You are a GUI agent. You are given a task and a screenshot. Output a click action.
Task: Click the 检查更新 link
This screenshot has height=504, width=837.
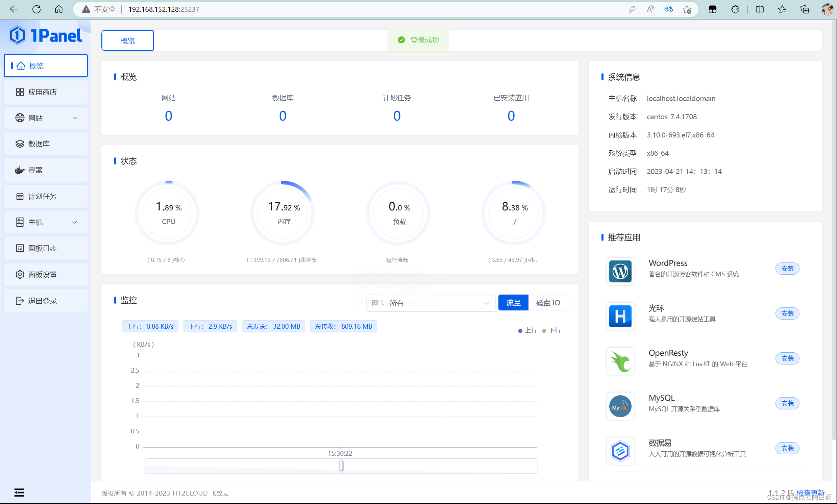tap(811, 492)
